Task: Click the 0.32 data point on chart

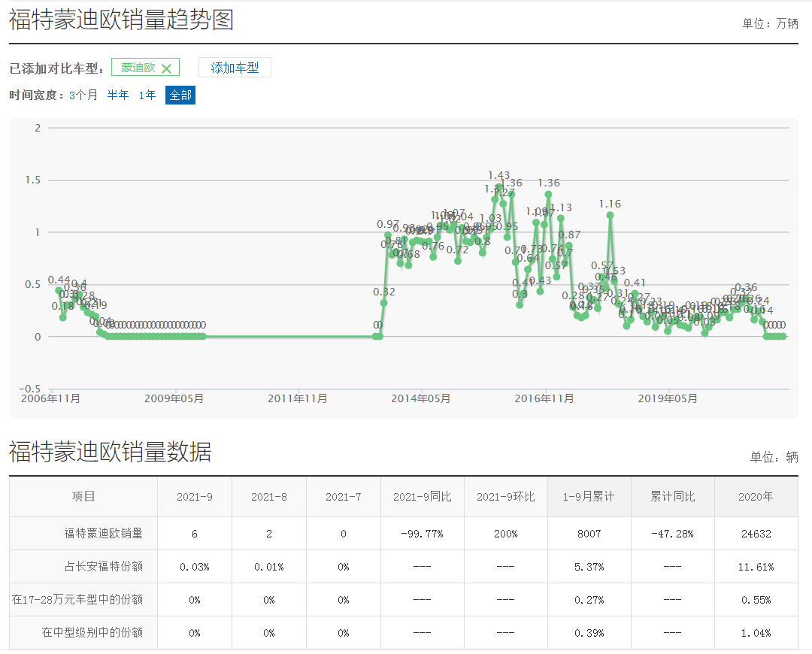Action: pos(383,303)
